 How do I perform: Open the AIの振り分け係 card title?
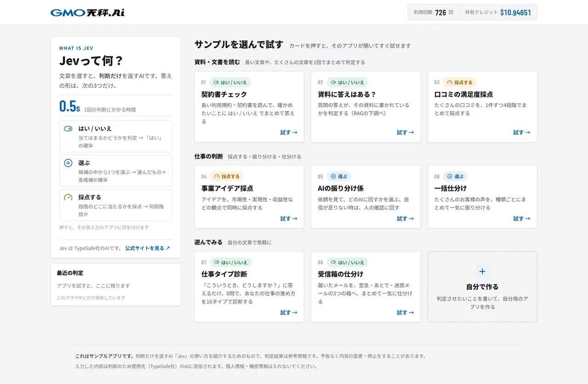click(341, 188)
